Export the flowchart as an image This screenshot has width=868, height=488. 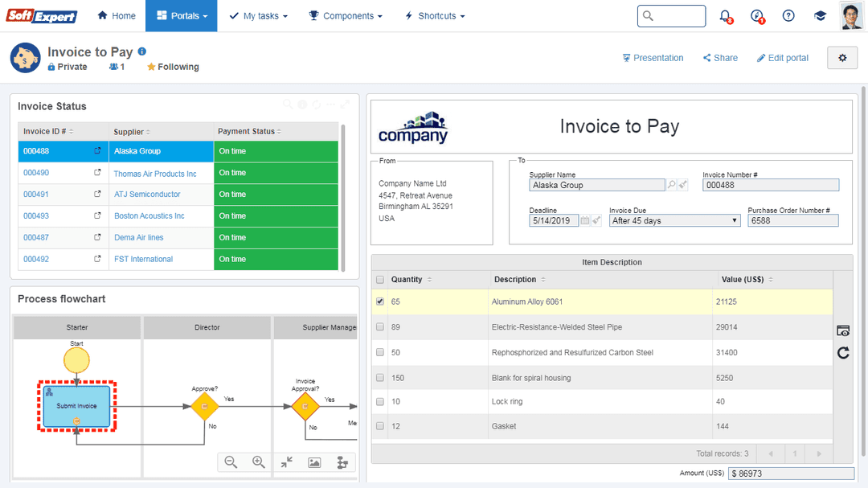[313, 461]
